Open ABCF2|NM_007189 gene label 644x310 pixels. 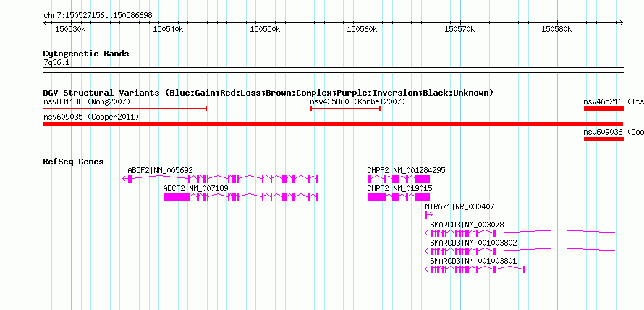(x=195, y=188)
